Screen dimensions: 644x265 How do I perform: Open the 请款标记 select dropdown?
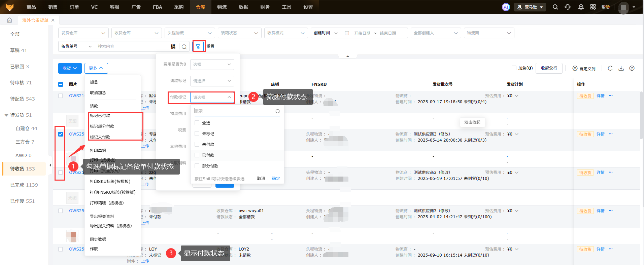[212, 81]
